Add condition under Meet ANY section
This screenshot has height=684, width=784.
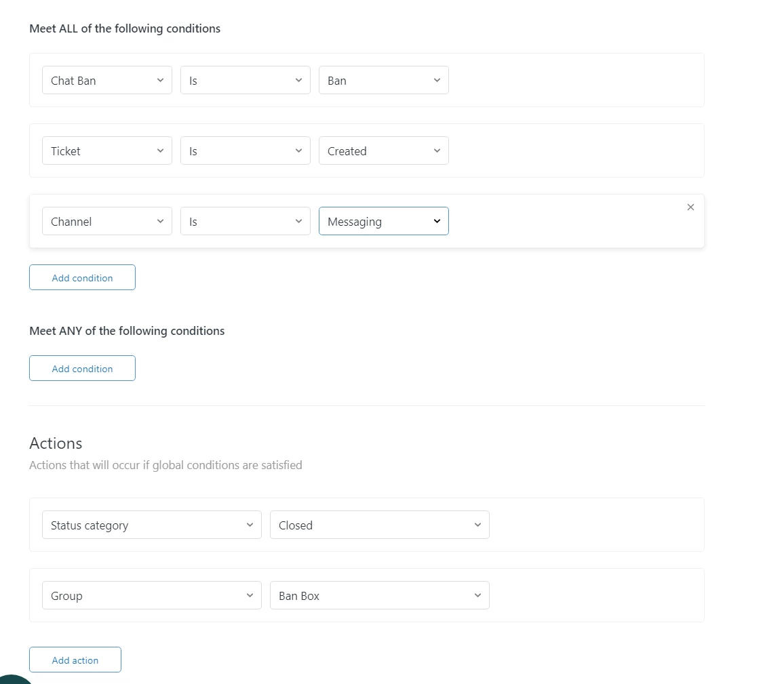(x=82, y=368)
